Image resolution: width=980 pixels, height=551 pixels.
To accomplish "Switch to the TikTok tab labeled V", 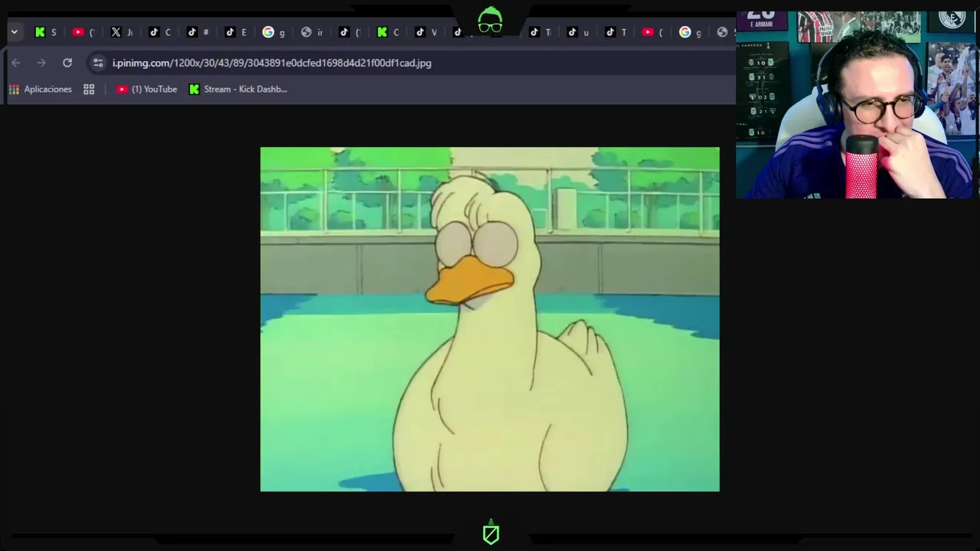I will click(x=426, y=32).
